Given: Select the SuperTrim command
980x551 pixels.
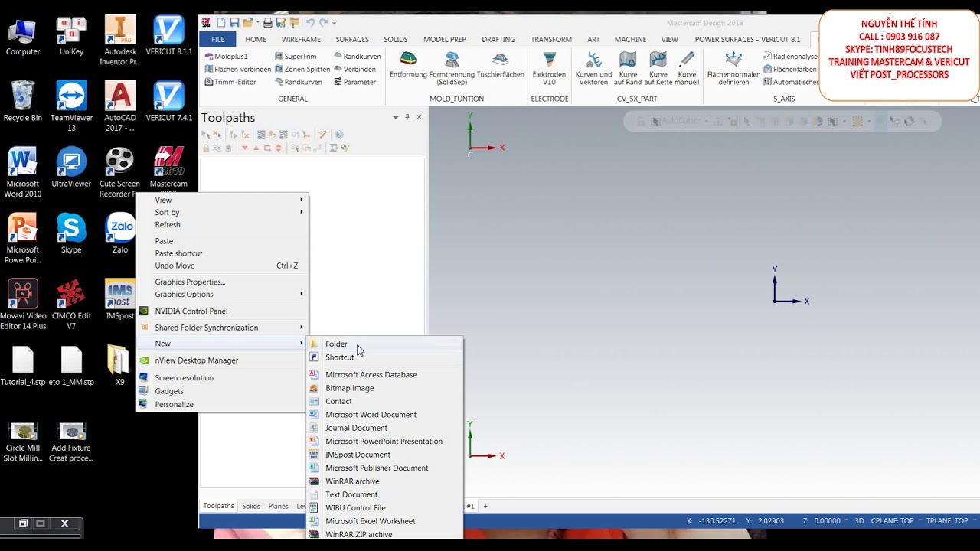Looking at the screenshot, I should point(295,57).
